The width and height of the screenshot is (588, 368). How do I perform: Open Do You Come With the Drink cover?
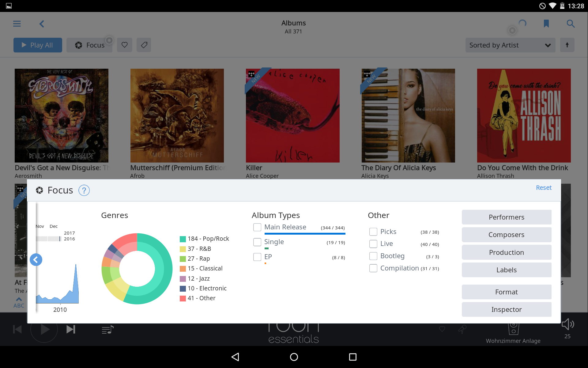(x=524, y=116)
